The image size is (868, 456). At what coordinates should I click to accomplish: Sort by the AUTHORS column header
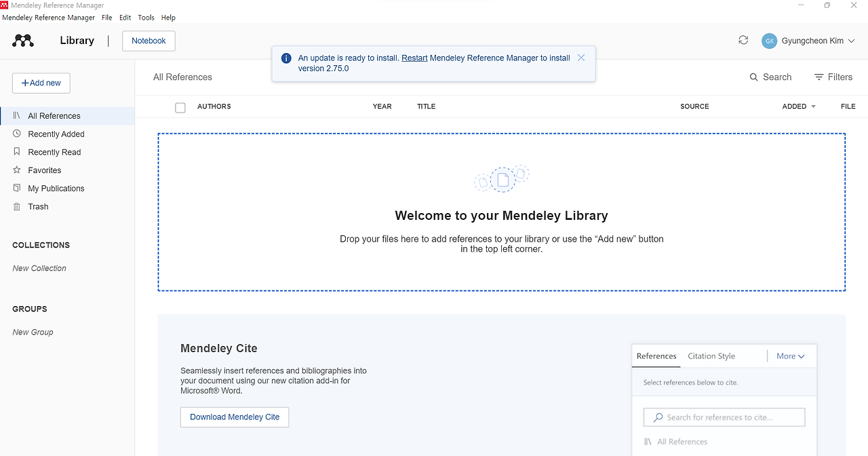[214, 107]
